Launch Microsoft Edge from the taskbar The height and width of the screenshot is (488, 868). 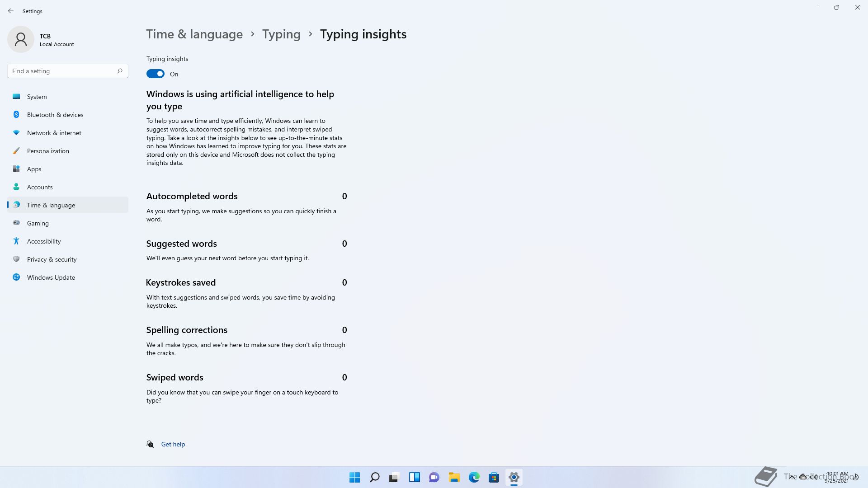[474, 477]
